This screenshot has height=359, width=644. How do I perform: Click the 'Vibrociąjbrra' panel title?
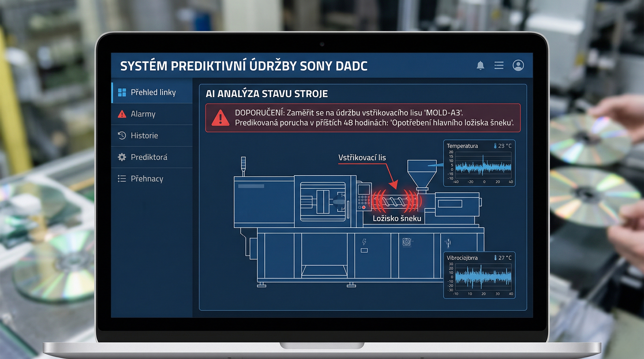pos(462,258)
